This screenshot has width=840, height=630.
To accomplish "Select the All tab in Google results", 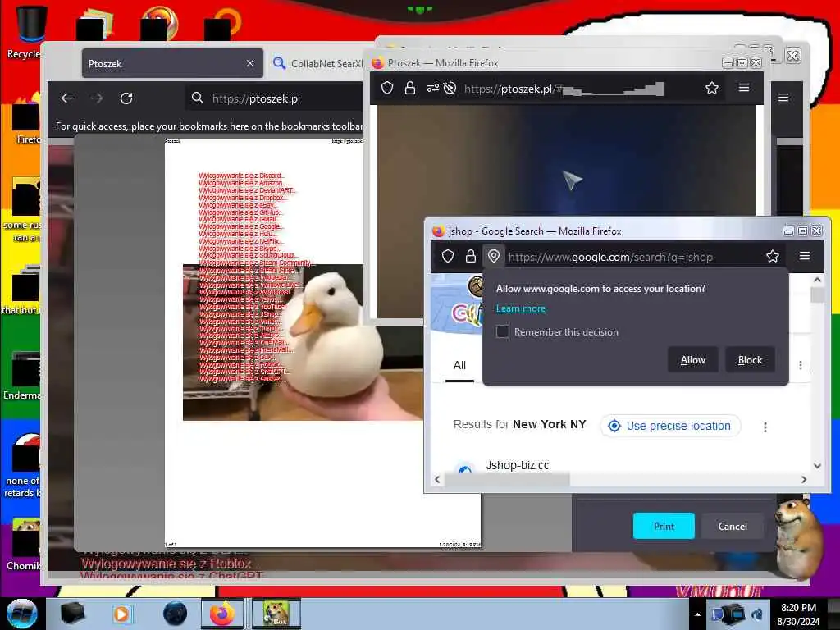I will [459, 365].
